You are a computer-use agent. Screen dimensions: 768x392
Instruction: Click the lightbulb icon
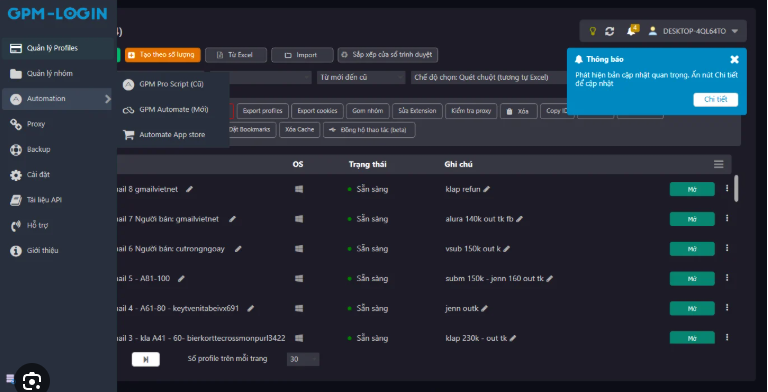coord(593,31)
